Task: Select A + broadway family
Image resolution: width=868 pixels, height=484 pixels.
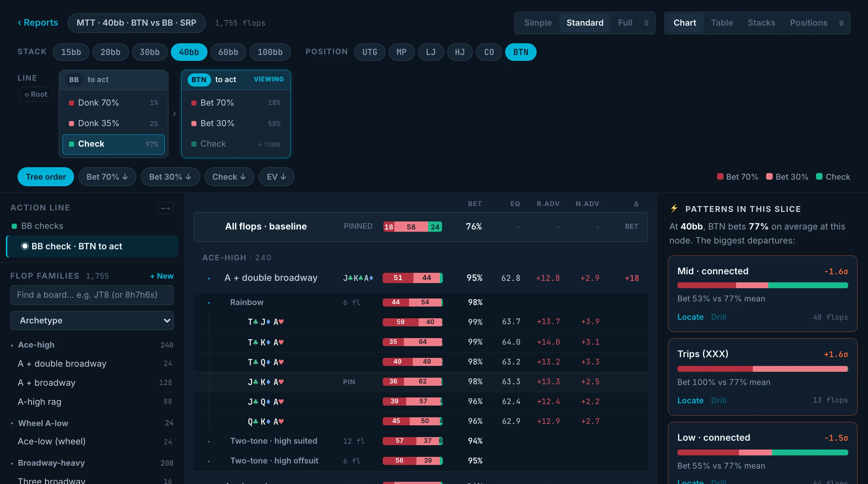Action: pyautogui.click(x=92, y=383)
